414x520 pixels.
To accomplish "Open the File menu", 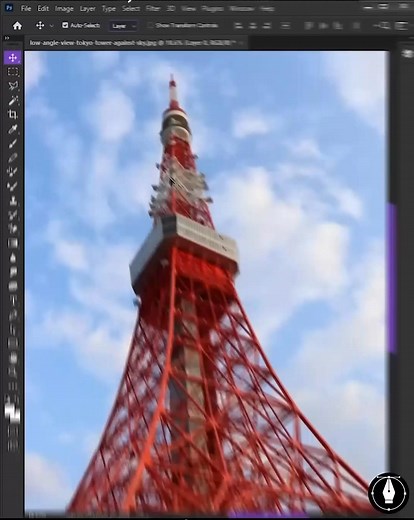I will (26, 8).
